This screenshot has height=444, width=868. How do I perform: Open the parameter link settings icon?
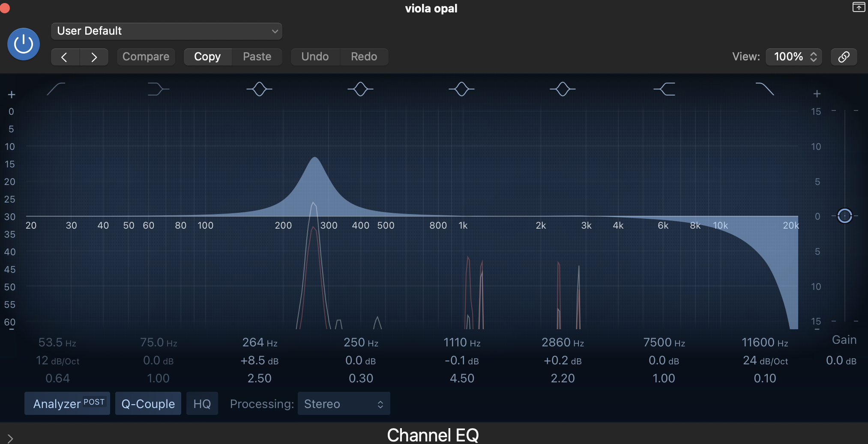pyautogui.click(x=844, y=57)
